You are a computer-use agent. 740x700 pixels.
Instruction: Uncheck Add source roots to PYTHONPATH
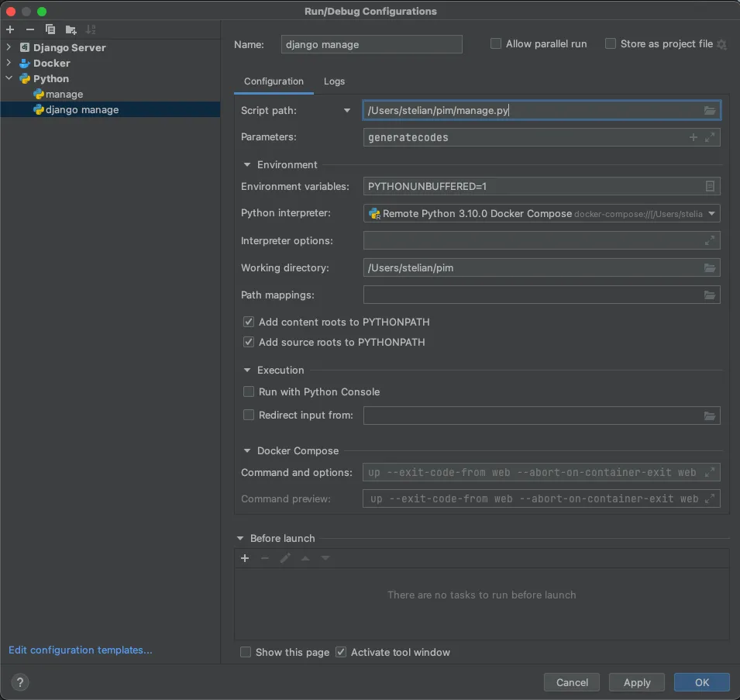coord(248,342)
